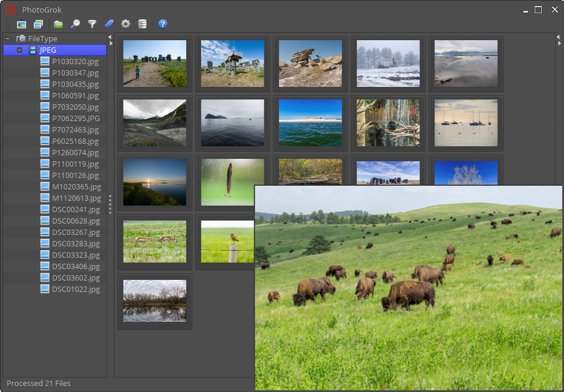Click the sailboats at anchor thumbnail
The height and width of the screenshot is (392, 564).
466,123
